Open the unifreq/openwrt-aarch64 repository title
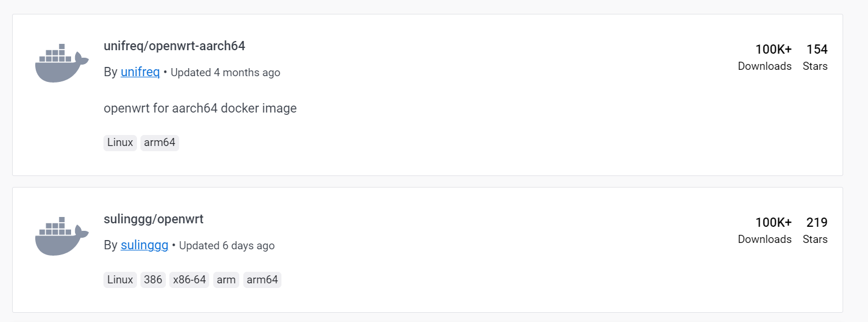The height and width of the screenshot is (322, 868). coord(174,46)
